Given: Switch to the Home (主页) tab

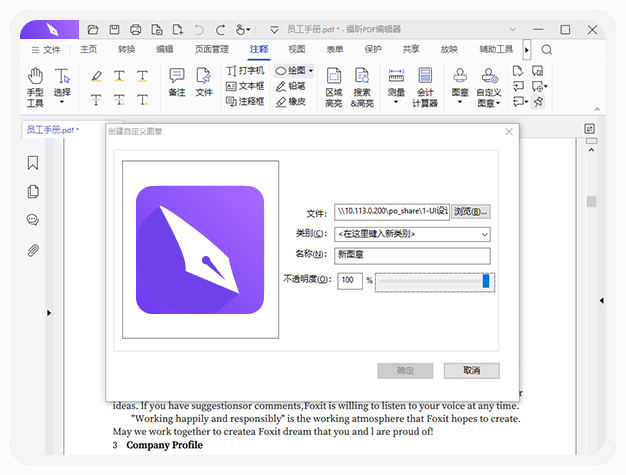Looking at the screenshot, I should pos(88,49).
